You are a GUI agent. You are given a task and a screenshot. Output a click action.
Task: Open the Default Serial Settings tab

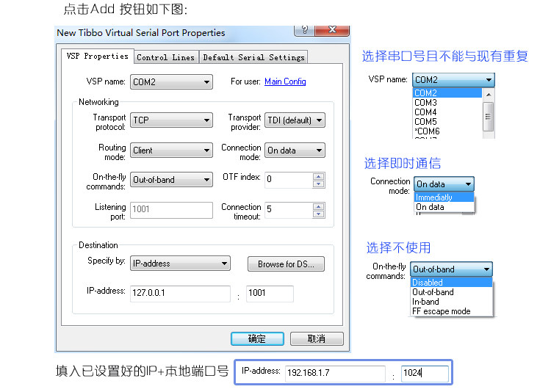(253, 57)
